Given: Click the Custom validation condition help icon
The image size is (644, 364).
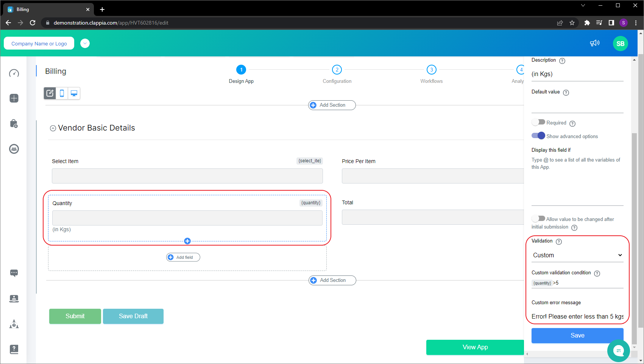Looking at the screenshot, I should (x=597, y=274).
